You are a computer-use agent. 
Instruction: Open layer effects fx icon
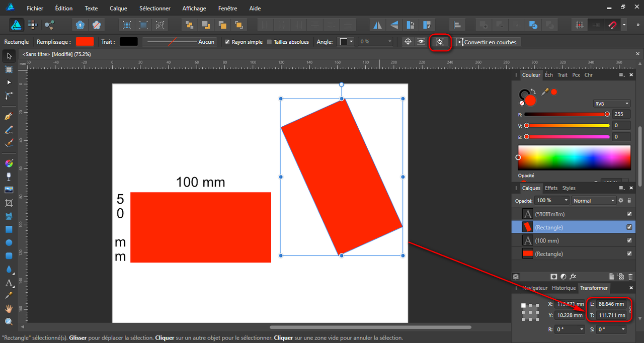point(573,277)
